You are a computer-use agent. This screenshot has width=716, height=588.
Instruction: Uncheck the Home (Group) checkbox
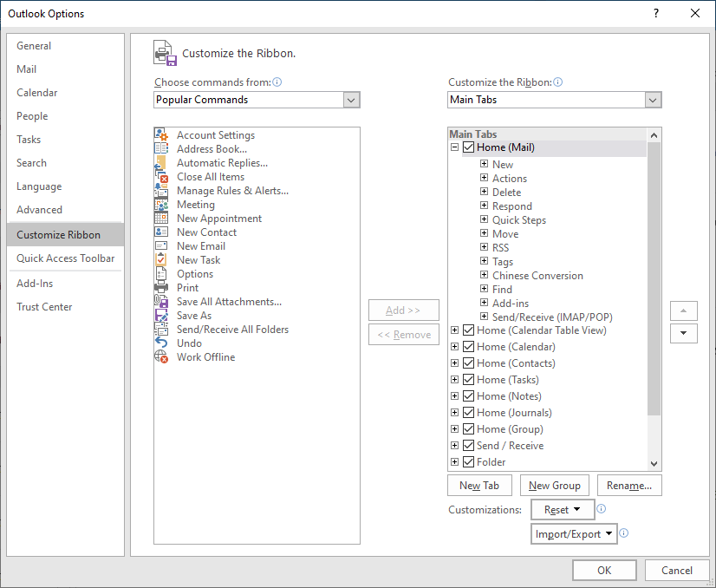[468, 429]
